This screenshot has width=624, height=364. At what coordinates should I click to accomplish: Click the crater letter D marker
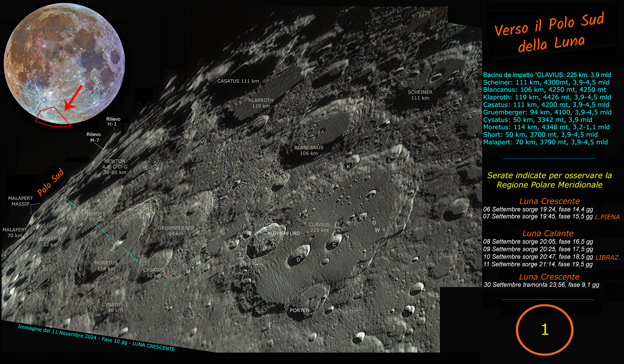(x=298, y=259)
